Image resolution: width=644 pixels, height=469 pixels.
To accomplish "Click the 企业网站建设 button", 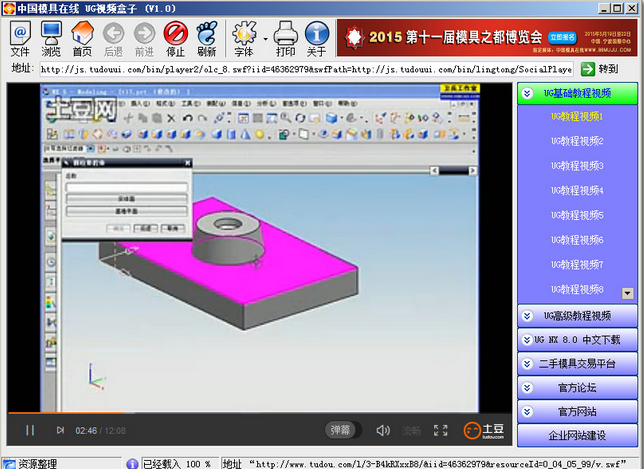I will [x=577, y=435].
